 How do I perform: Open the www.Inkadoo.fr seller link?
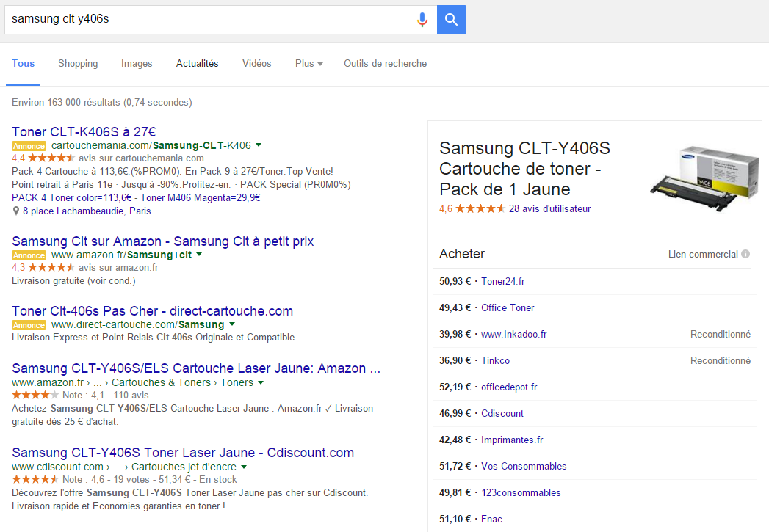click(x=514, y=334)
